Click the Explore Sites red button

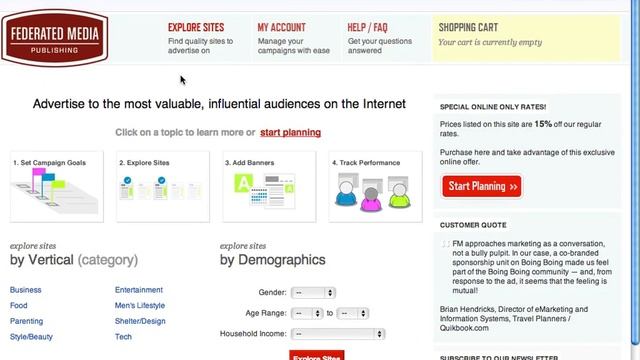tap(317, 355)
